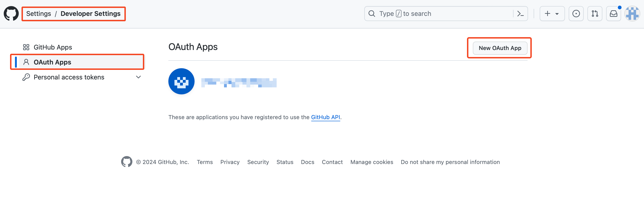
Task: Open the user avatar menu
Action: [x=632, y=14]
